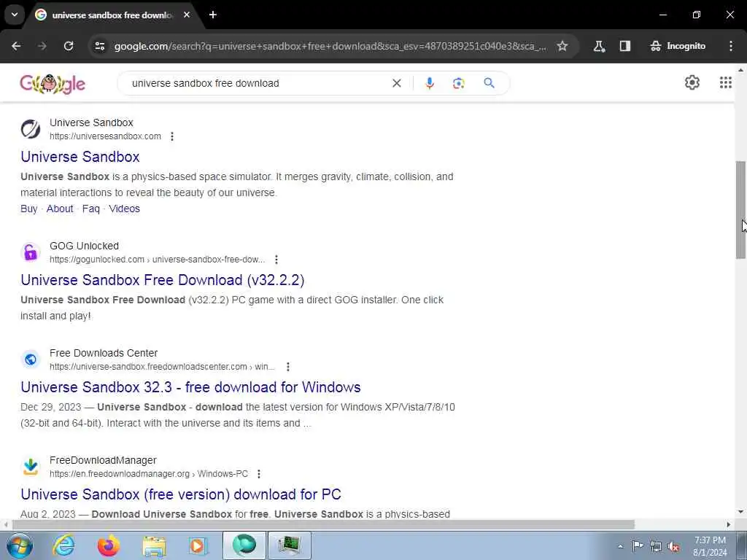Open the Universe Sandbox result title
Screen dimensions: 747x560
click(80, 157)
